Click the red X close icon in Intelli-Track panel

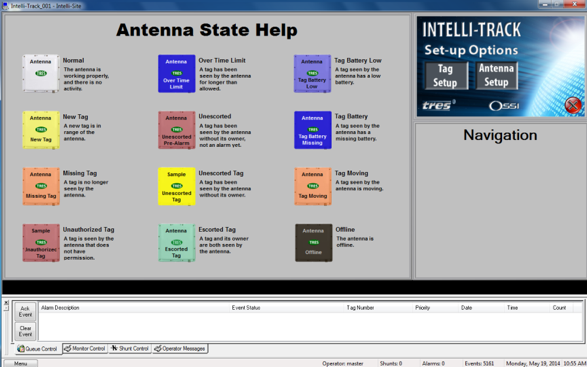click(573, 105)
